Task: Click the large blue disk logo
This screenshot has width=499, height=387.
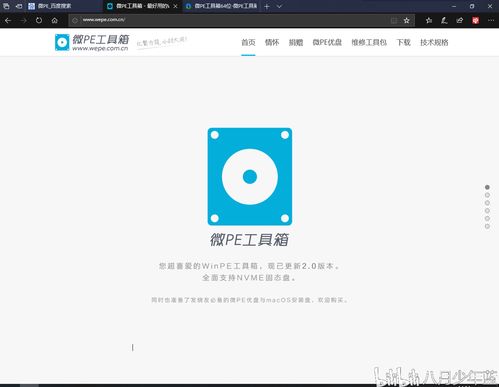Action: point(250,177)
